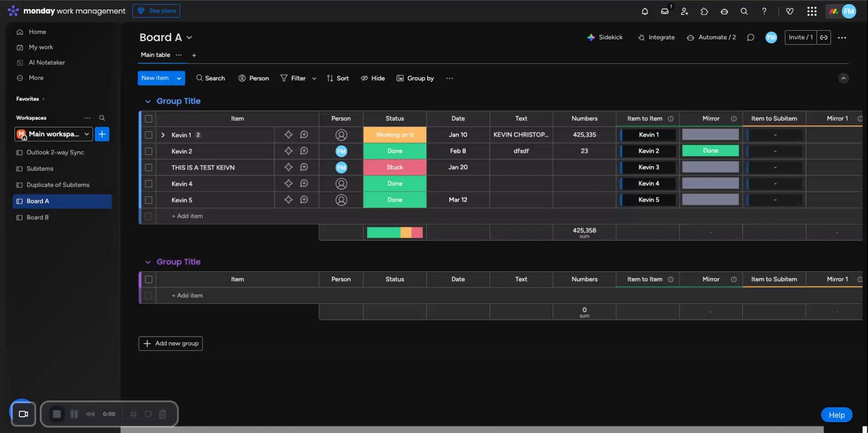Viewport: 868px width, 433px height.
Task: Go to Home in the sidebar
Action: click(37, 32)
